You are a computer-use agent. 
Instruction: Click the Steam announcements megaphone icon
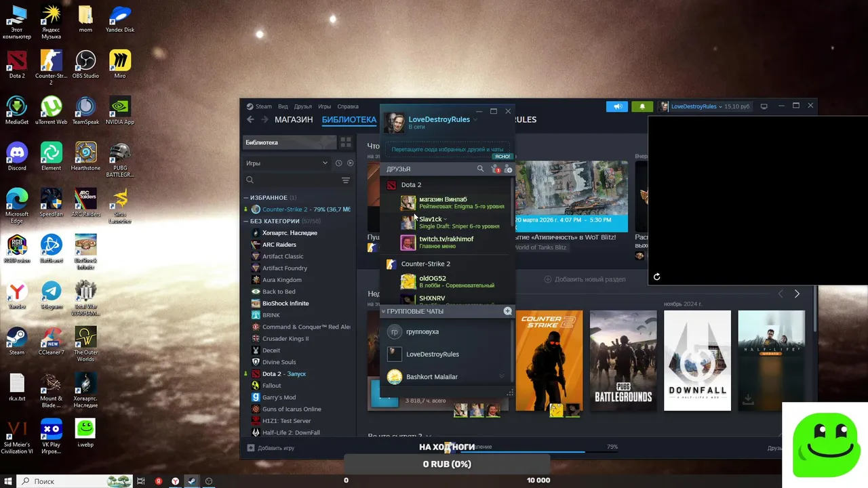pos(616,106)
